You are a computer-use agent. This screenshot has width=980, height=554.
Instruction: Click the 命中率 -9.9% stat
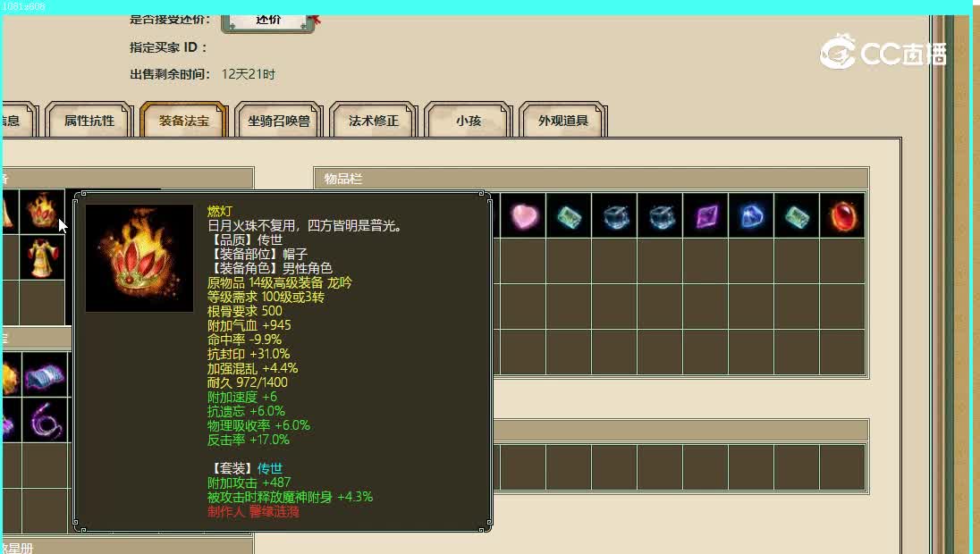coord(244,340)
